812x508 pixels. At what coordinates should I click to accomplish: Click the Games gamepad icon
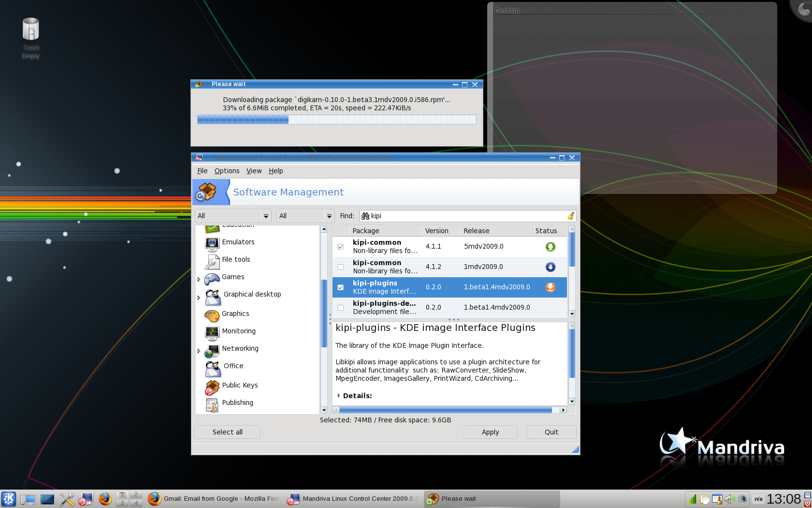pos(212,279)
